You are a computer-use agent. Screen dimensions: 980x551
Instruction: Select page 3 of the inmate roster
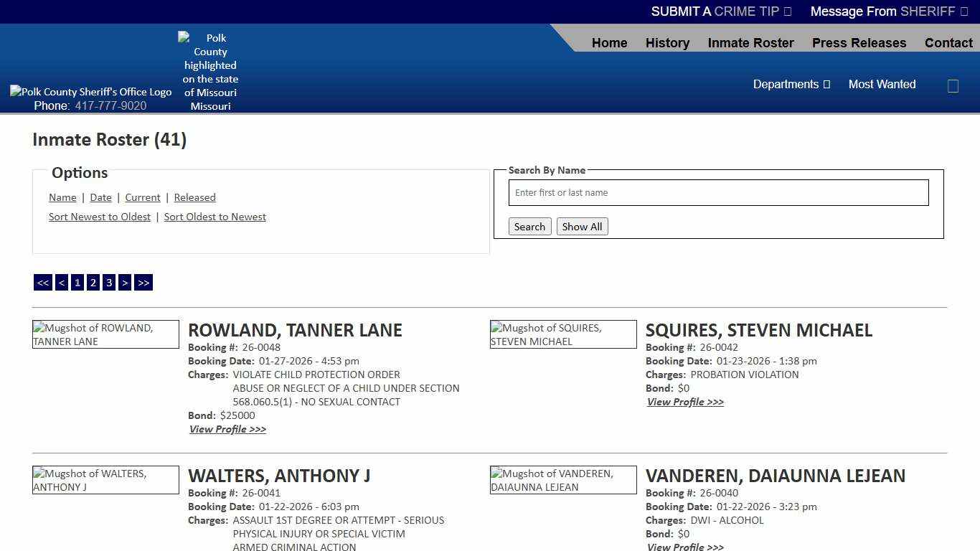[x=108, y=282]
